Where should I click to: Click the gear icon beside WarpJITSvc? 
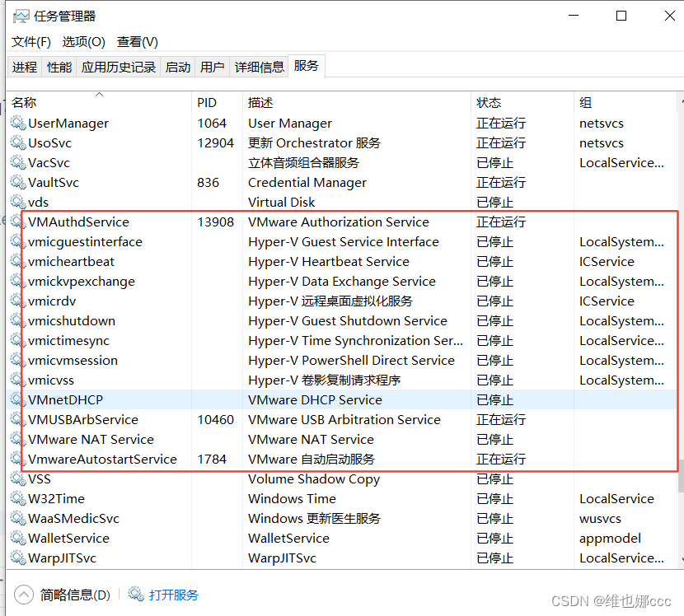pyautogui.click(x=18, y=558)
